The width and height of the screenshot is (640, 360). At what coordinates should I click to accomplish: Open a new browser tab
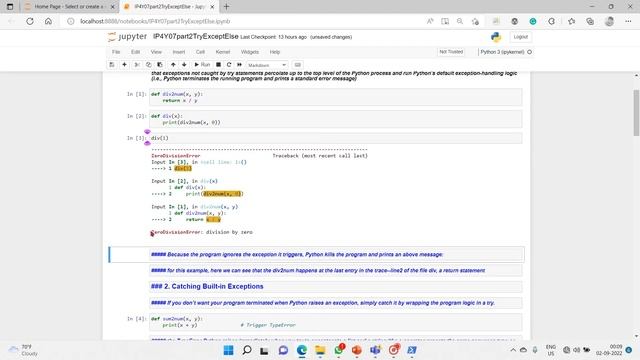[227, 7]
